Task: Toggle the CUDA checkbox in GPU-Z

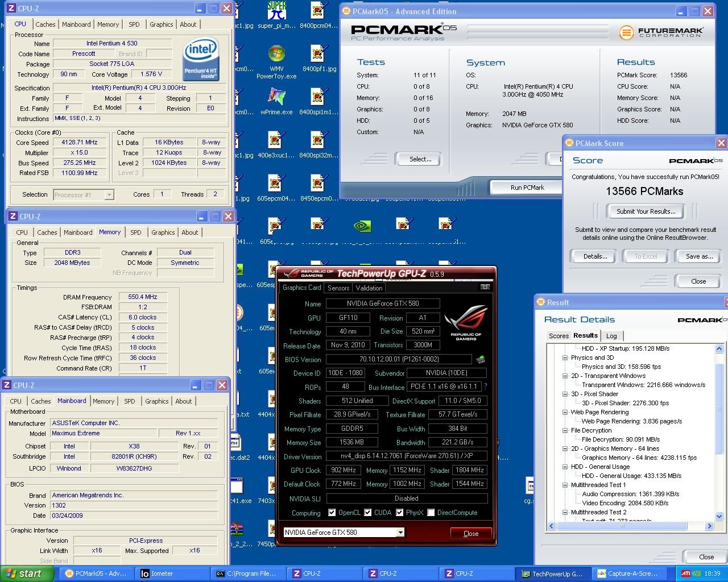Action: pos(368,512)
